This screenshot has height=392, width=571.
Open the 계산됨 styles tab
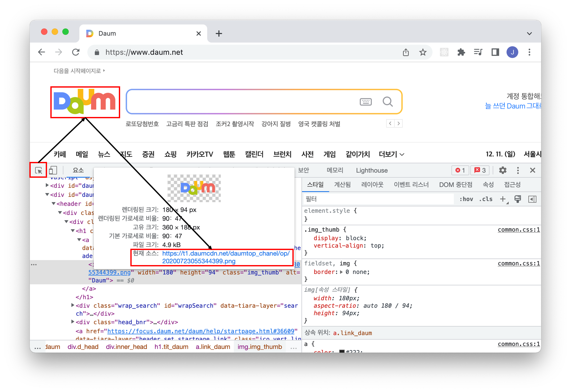tap(342, 185)
